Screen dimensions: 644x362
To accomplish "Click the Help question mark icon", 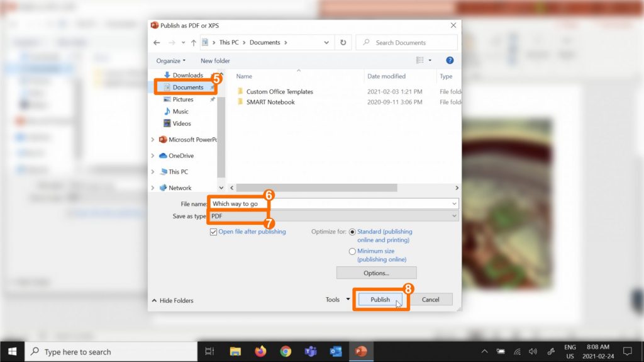I will point(450,60).
